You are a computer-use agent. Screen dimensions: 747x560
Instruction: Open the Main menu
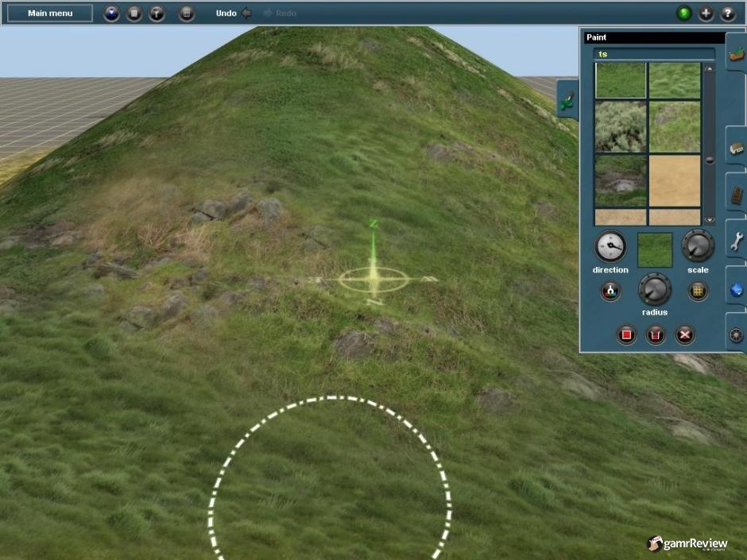click(50, 14)
